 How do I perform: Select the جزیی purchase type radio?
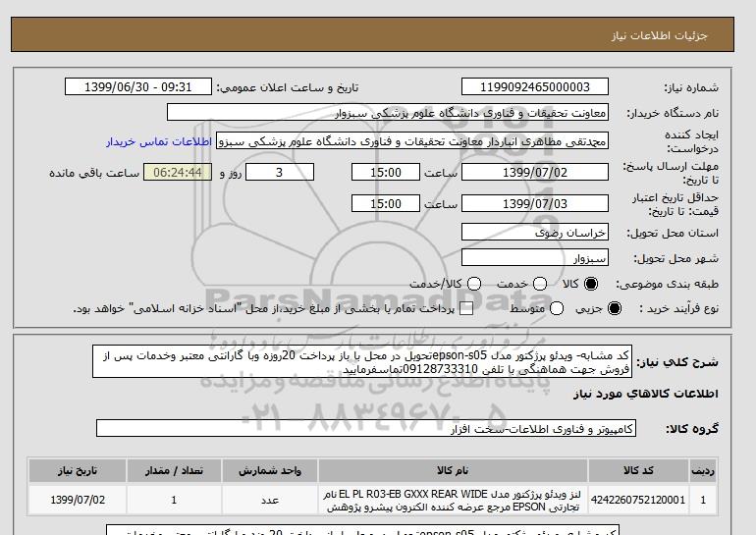[x=615, y=308]
